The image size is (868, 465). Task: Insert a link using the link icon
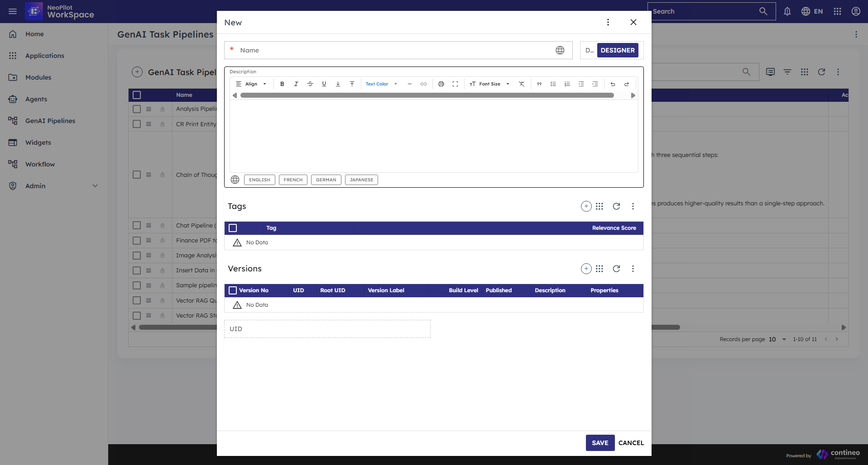423,84
